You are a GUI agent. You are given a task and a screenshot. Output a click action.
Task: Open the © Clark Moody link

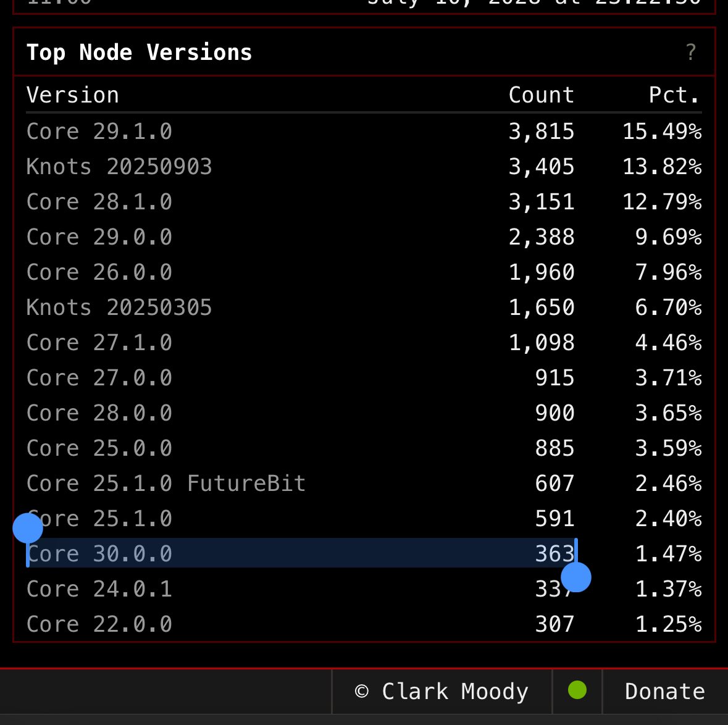point(441,691)
